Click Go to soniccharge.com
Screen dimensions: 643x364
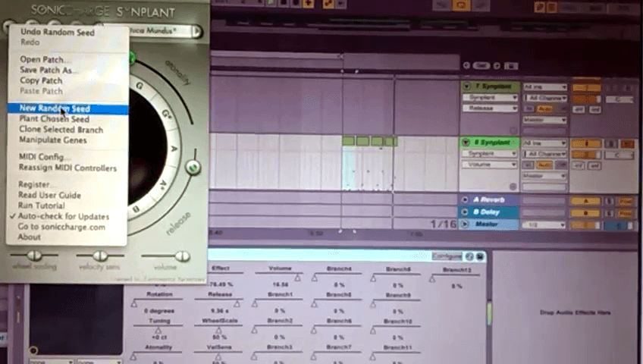tap(61, 227)
